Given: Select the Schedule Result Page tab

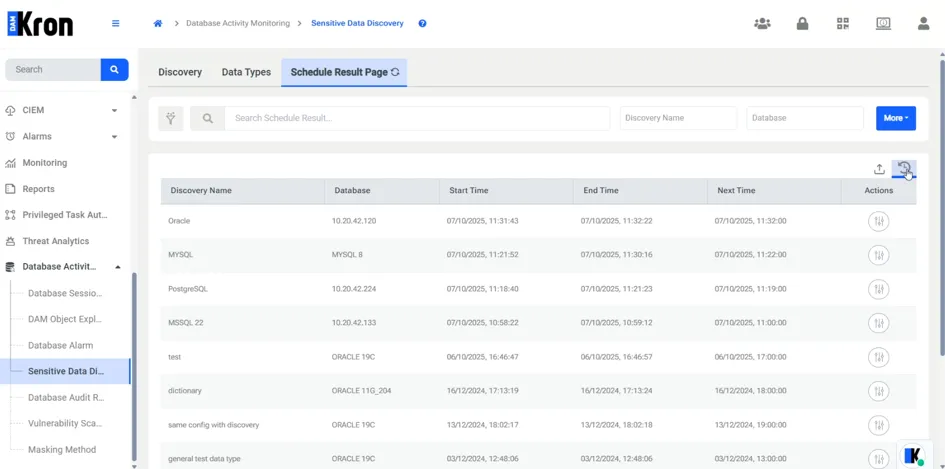Looking at the screenshot, I should 344,72.
